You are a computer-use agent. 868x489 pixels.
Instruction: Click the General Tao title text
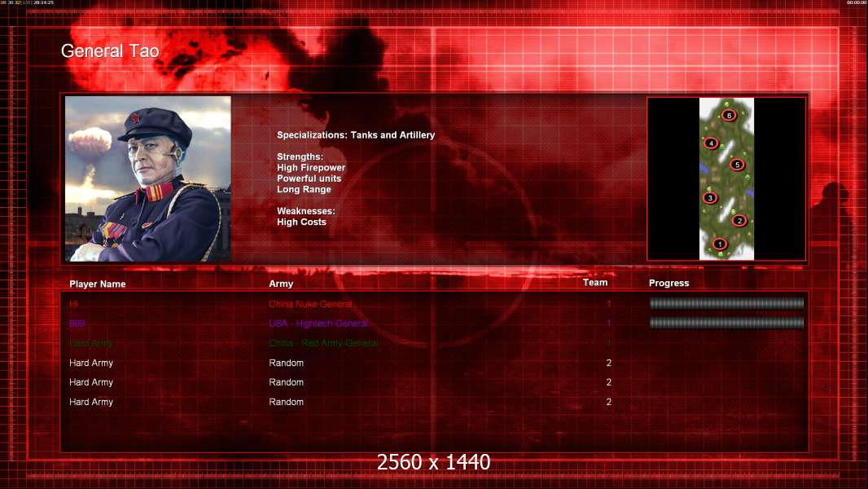[110, 51]
